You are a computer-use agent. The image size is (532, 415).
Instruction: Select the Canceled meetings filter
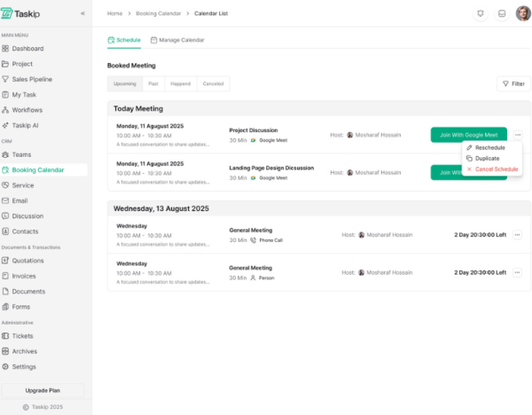pyautogui.click(x=213, y=83)
